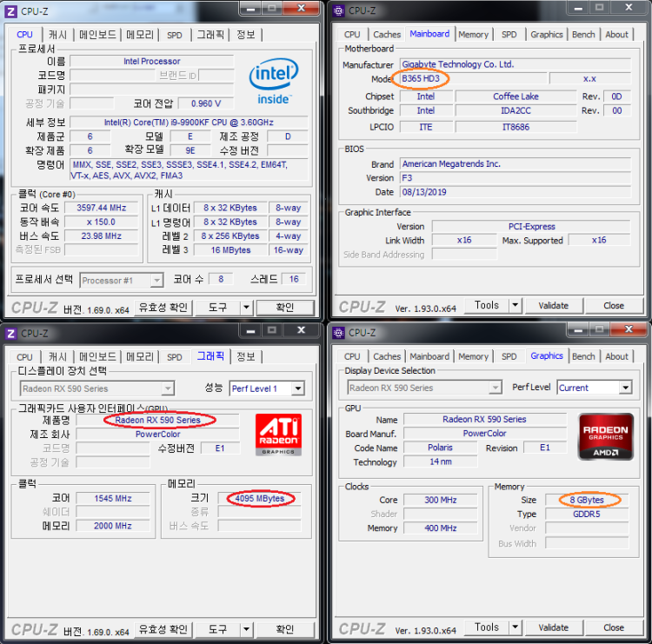
Task: Click the Intel inside logo
Action: point(274,81)
